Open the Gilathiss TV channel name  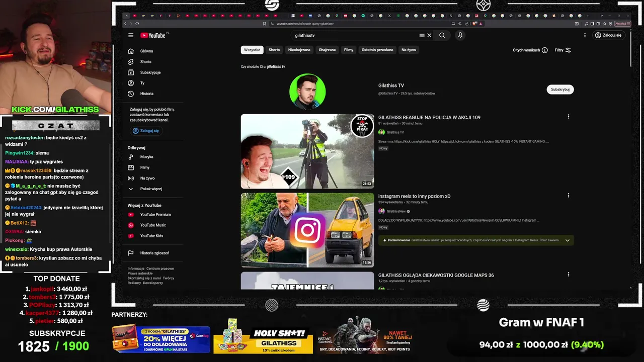pos(391,85)
